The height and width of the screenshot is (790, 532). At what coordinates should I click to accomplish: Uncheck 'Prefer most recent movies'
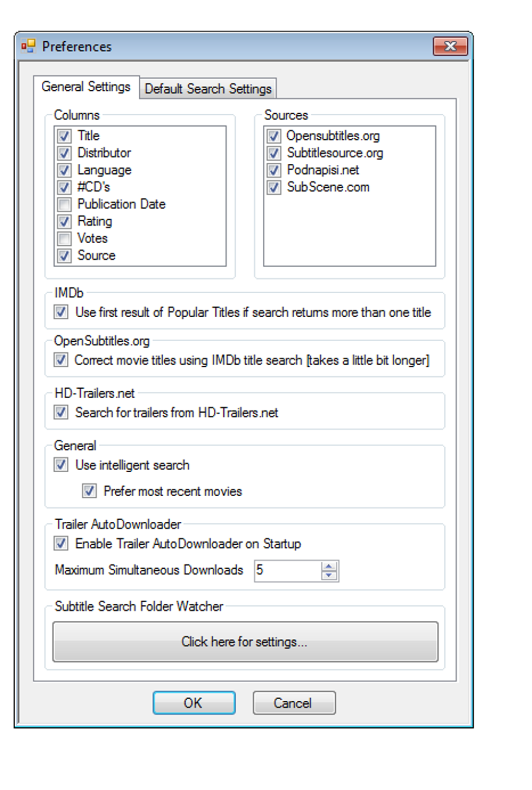89,491
